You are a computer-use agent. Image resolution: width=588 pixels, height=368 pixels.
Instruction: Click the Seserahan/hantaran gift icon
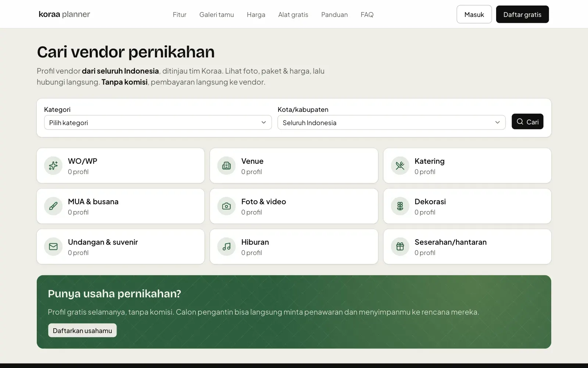click(400, 247)
